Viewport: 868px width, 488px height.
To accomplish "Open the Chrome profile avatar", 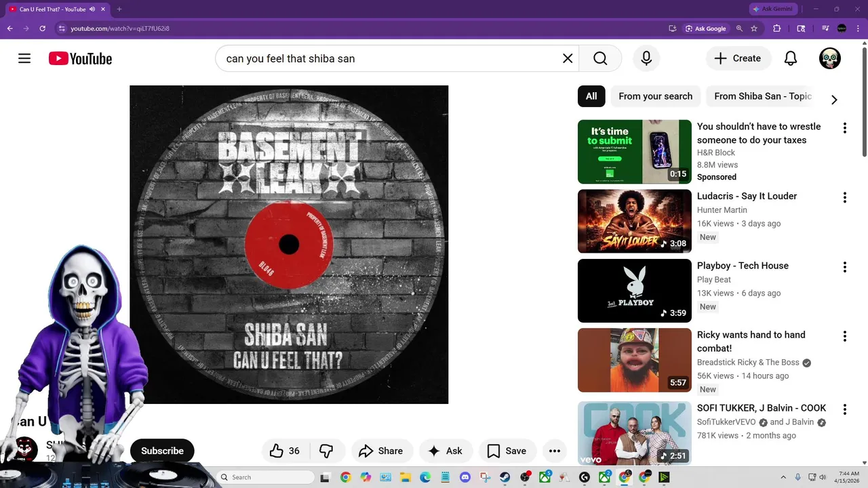I will (x=842, y=28).
